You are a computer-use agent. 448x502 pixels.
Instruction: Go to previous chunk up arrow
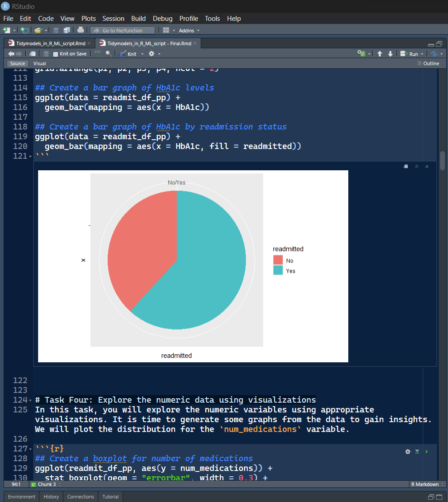tap(380, 54)
